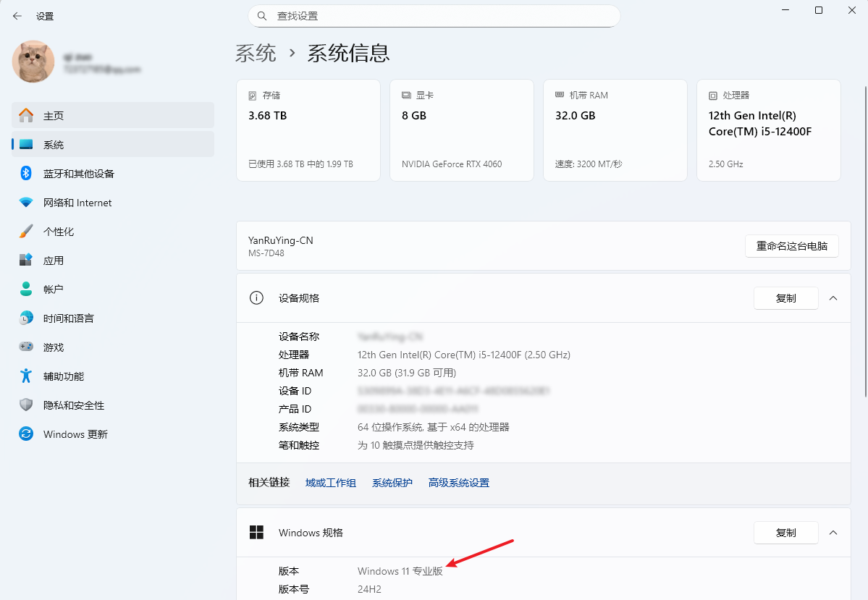Click 系统 in the breadcrumb
The width and height of the screenshot is (868, 600).
256,53
